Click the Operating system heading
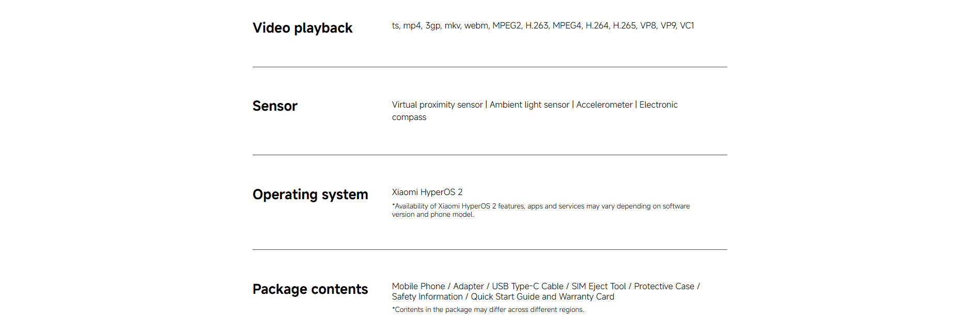Image resolution: width=980 pixels, height=328 pixels. click(x=310, y=195)
